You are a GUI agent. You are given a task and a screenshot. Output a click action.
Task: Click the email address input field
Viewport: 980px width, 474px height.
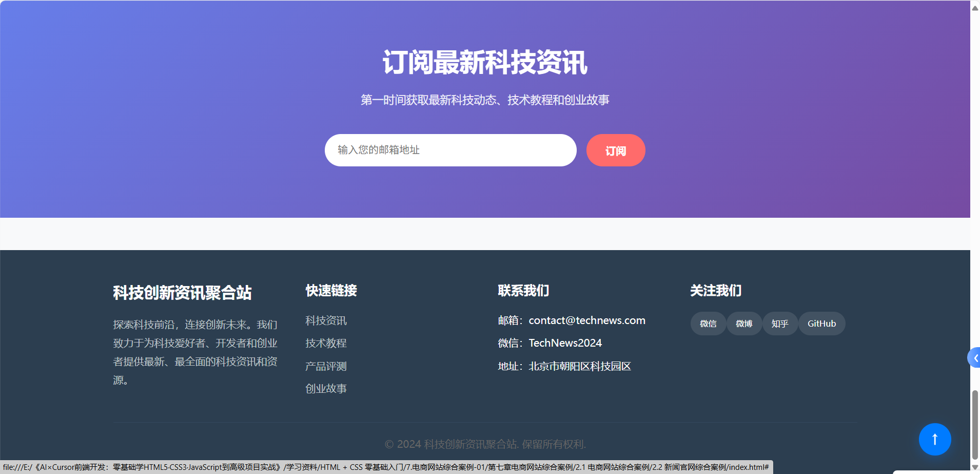(450, 150)
